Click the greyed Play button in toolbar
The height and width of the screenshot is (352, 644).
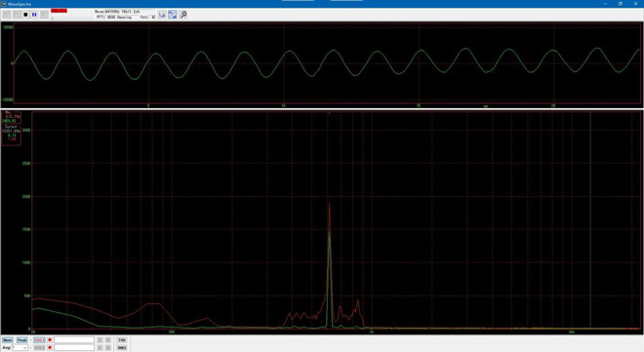pyautogui.click(x=17, y=15)
